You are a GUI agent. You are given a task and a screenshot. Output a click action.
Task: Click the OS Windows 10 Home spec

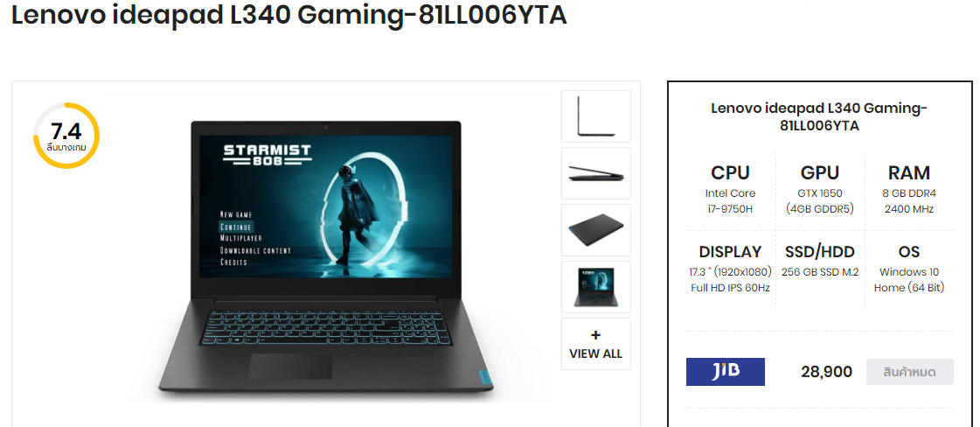click(x=909, y=269)
